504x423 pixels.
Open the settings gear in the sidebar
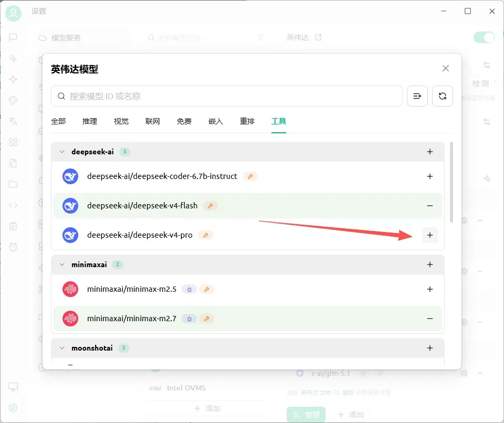click(x=13, y=408)
